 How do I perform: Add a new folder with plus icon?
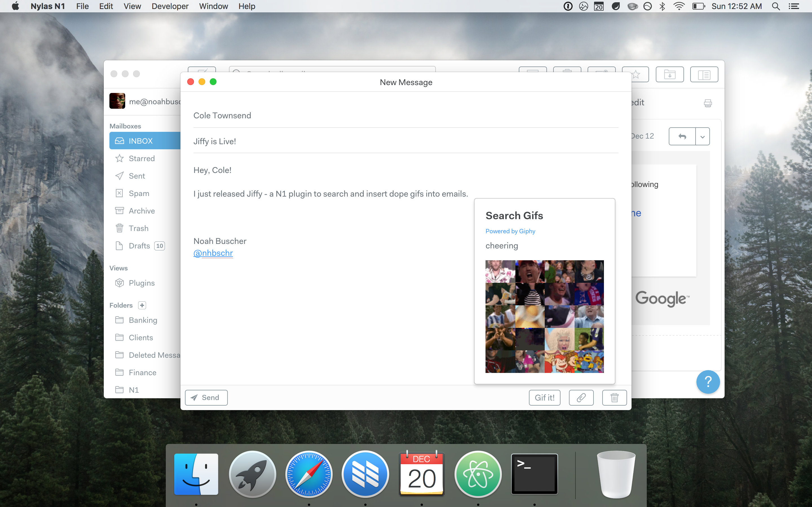coord(142,305)
